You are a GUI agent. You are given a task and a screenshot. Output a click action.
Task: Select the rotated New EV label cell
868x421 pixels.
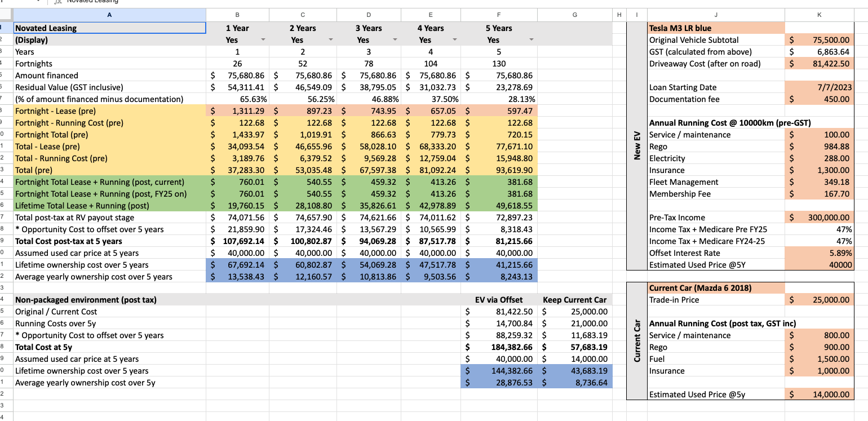[637, 147]
